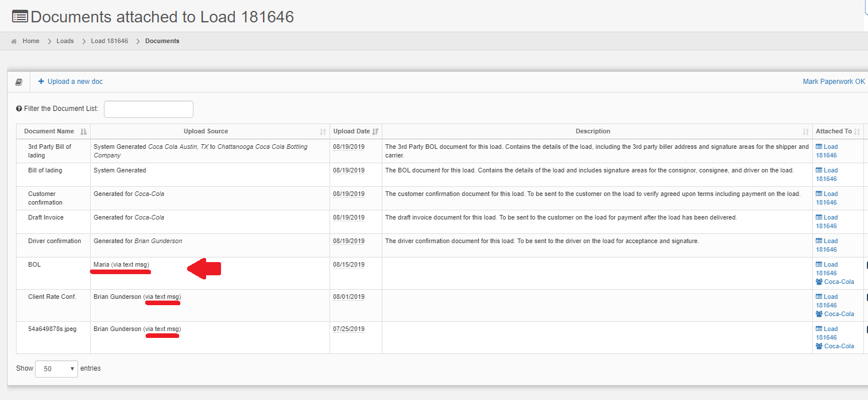
Task: Open Load 181646 link in Driver confirmation row
Action: tap(827, 245)
